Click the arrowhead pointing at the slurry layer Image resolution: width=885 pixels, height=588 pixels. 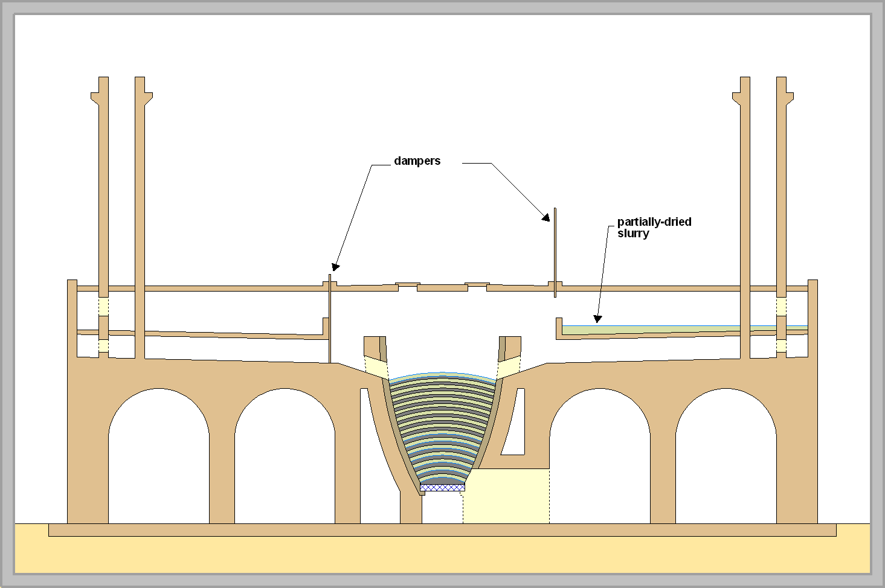click(x=598, y=318)
